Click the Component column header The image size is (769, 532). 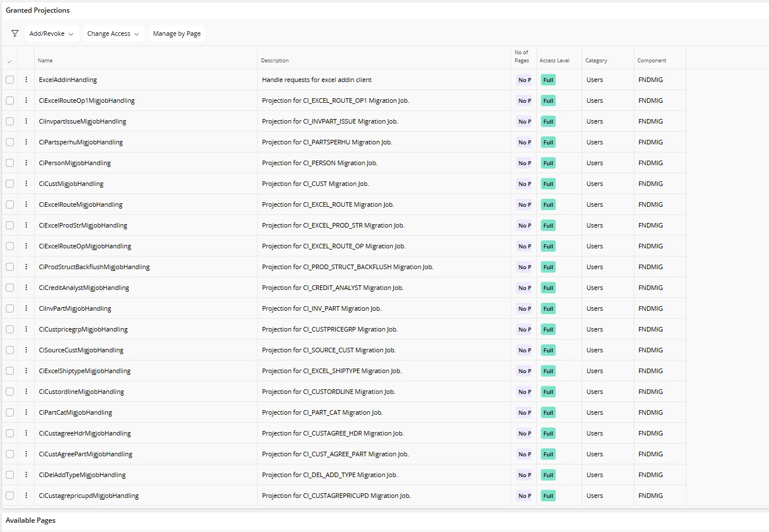652,61
